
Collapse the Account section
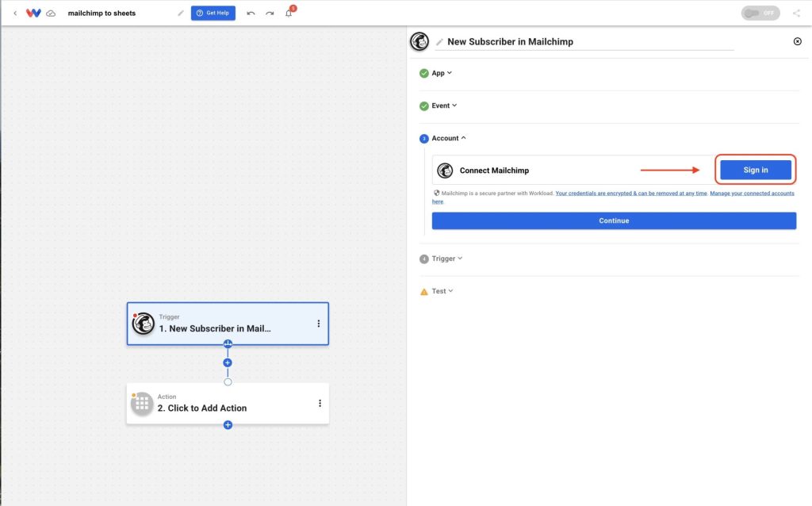(449, 138)
